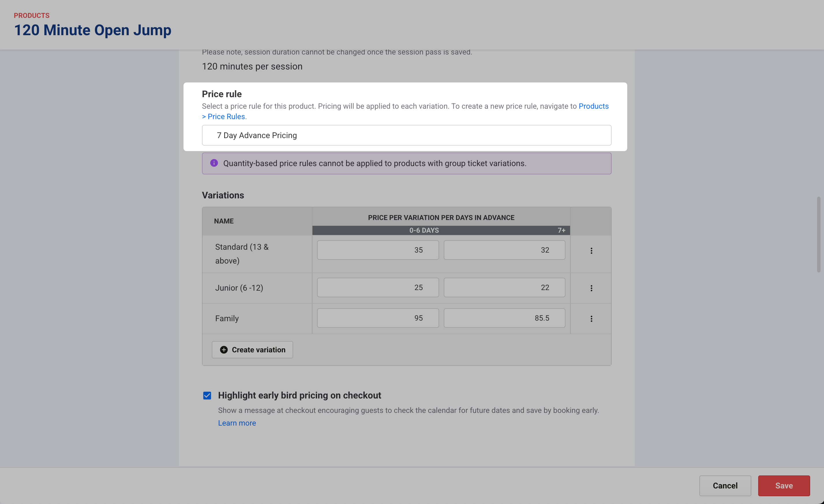Click Junior 7+ days price field (22)

pyautogui.click(x=504, y=287)
